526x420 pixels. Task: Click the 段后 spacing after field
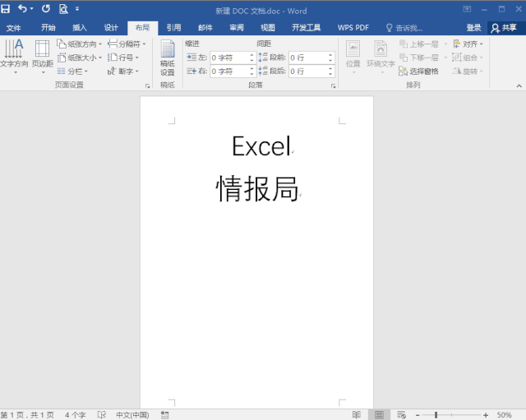309,72
